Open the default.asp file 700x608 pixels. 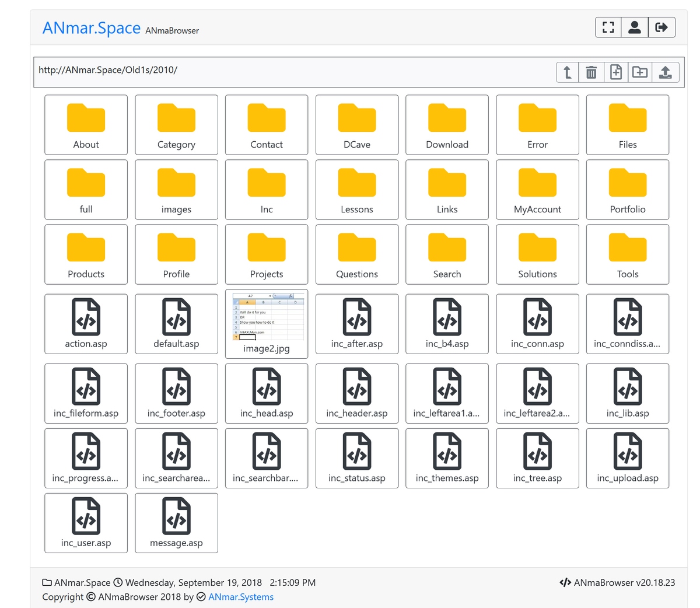pos(176,324)
